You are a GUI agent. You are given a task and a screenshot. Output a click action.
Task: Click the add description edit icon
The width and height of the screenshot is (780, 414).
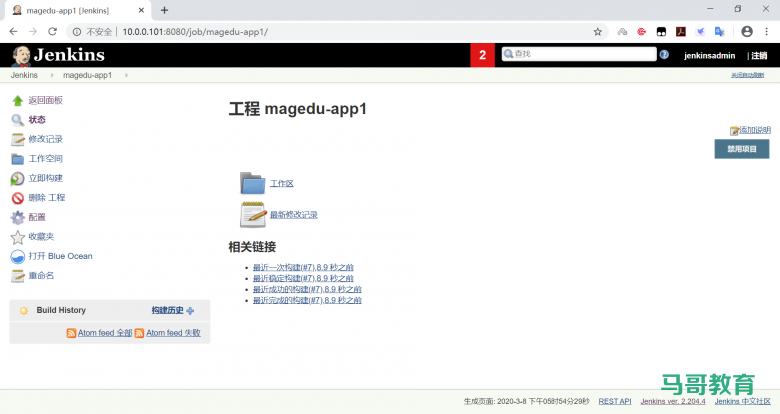[x=734, y=131]
